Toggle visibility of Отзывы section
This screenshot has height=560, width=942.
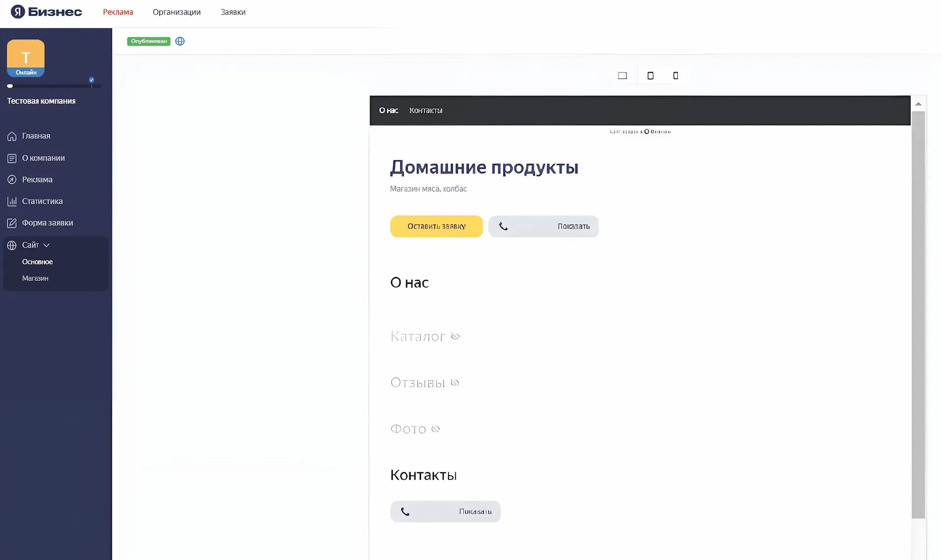tap(455, 382)
